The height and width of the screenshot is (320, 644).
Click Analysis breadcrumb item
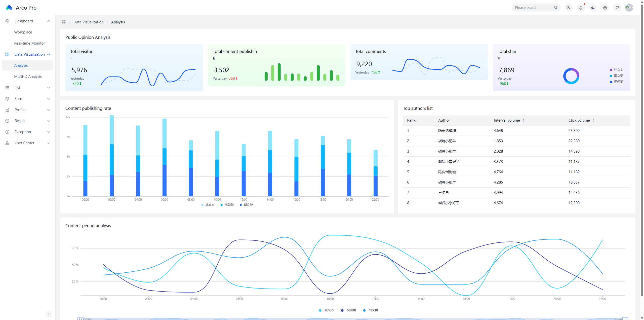click(x=118, y=22)
